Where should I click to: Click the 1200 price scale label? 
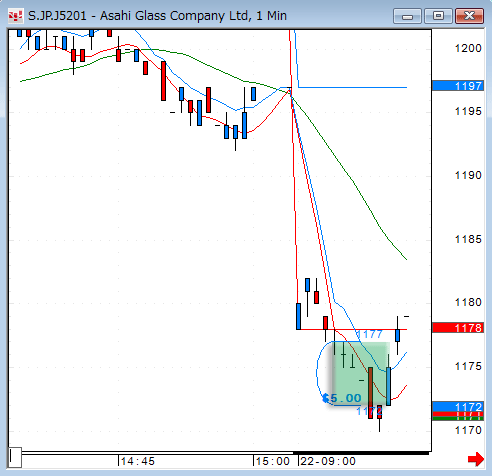(468, 48)
